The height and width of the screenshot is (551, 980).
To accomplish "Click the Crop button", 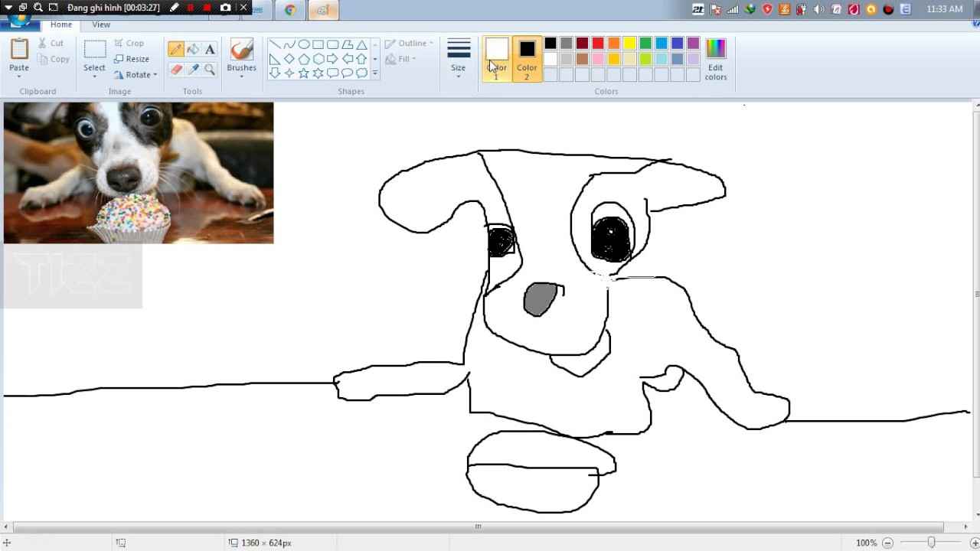I will pyautogui.click(x=129, y=44).
